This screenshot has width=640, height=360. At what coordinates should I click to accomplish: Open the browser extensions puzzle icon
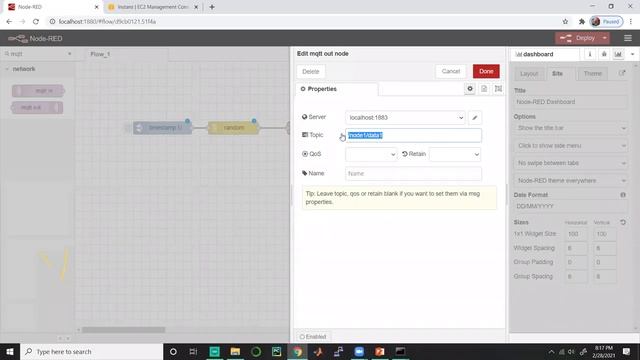pos(582,22)
